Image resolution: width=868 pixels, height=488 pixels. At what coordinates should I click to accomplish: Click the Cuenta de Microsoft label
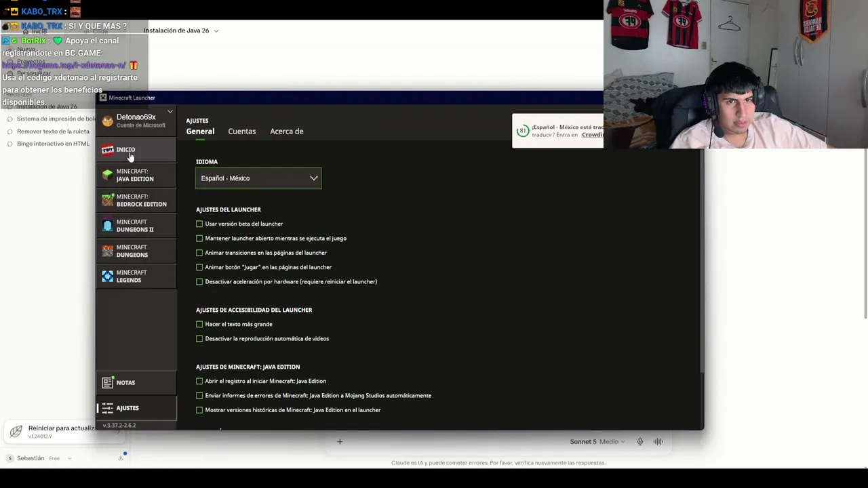pyautogui.click(x=141, y=126)
